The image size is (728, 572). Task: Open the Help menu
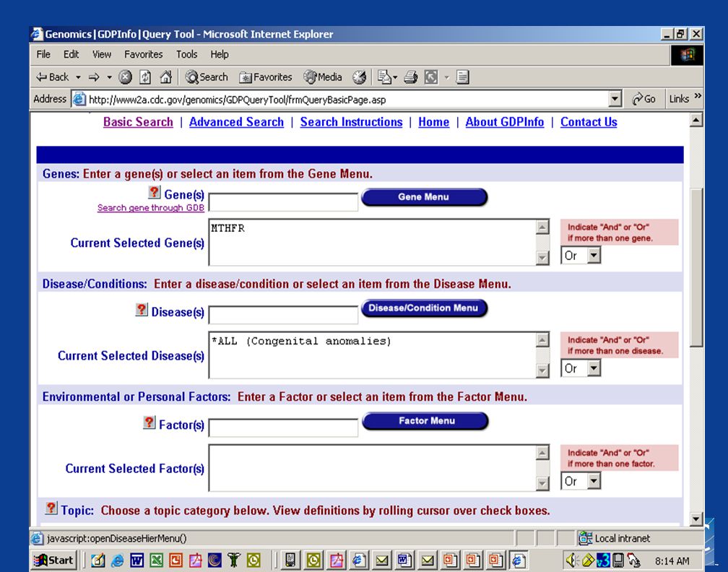coord(220,54)
